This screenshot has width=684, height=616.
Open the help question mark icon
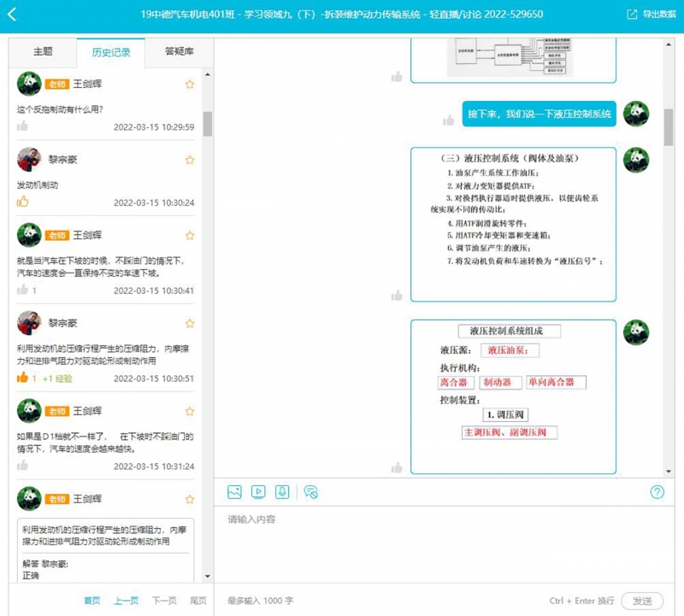coord(657,492)
